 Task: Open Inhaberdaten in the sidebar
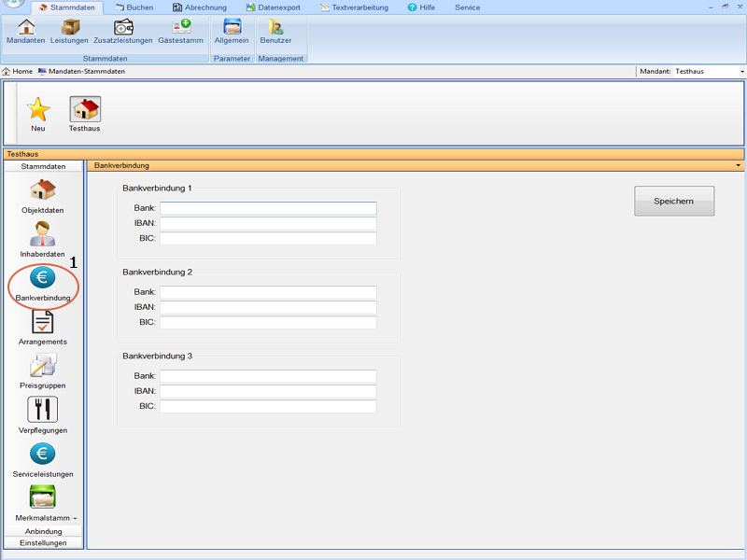point(43,240)
